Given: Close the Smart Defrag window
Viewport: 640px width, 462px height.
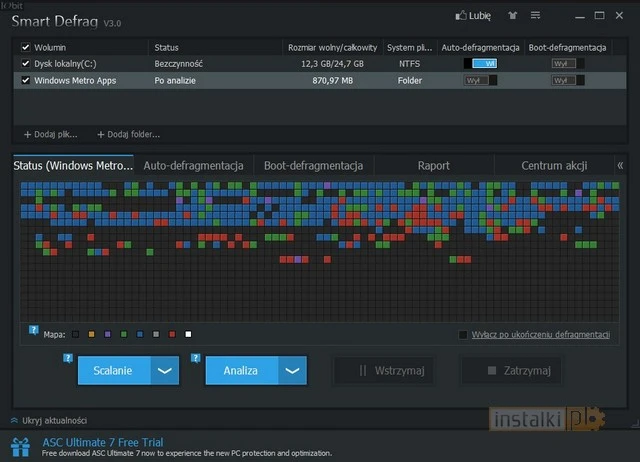Looking at the screenshot, I should click(x=619, y=16).
